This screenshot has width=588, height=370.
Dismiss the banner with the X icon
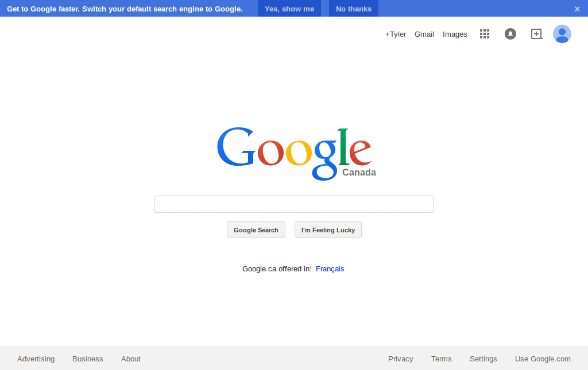(577, 9)
